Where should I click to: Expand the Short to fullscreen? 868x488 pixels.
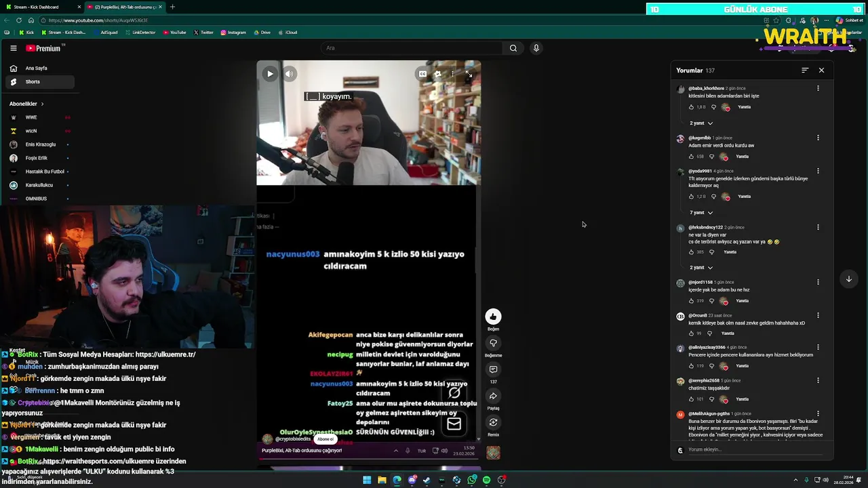(x=469, y=74)
